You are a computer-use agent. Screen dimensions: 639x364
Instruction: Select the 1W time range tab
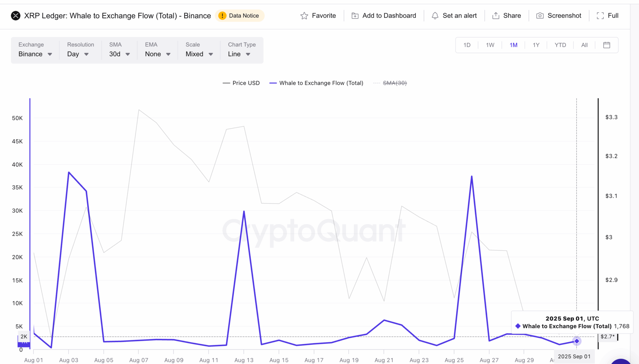point(490,45)
